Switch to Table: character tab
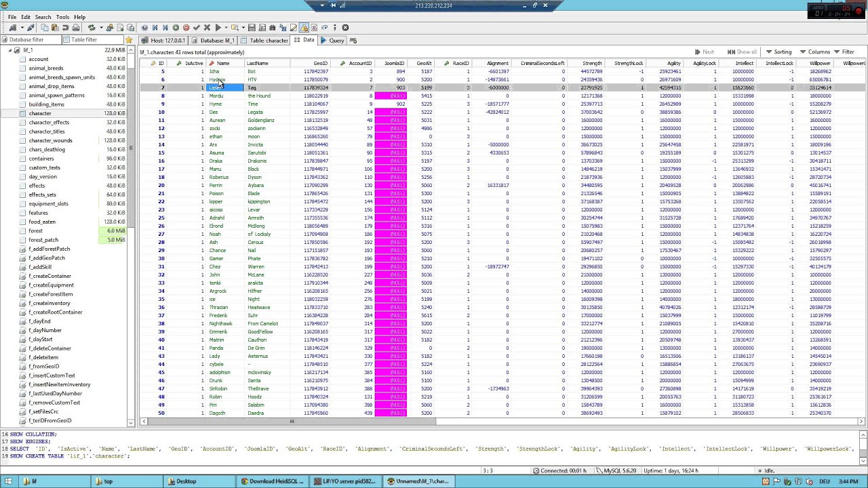The image size is (868, 488). tap(264, 41)
